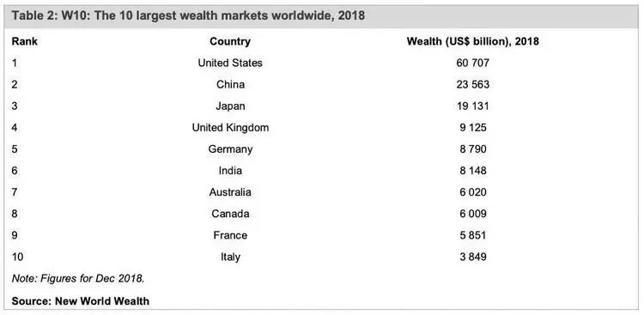Click the rank number 10
Image resolution: width=644 pixels, height=315 pixels.
point(18,257)
